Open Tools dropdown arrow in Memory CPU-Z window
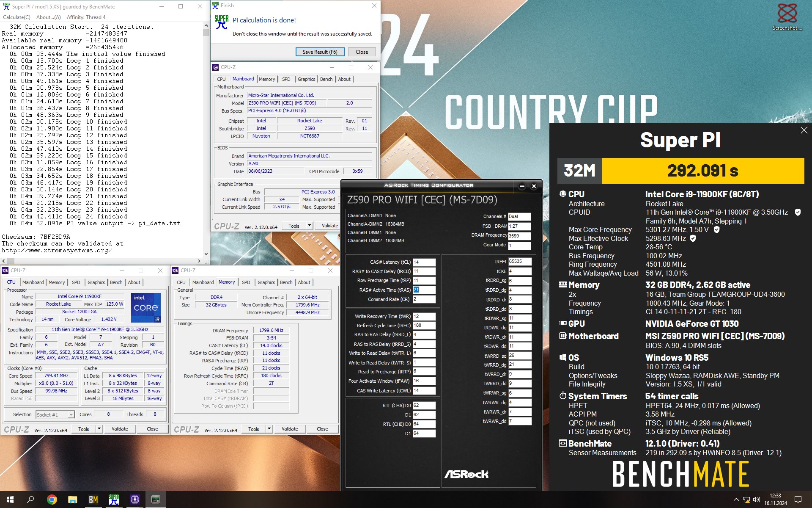Screen dimensions: 812x508 click(x=269, y=429)
